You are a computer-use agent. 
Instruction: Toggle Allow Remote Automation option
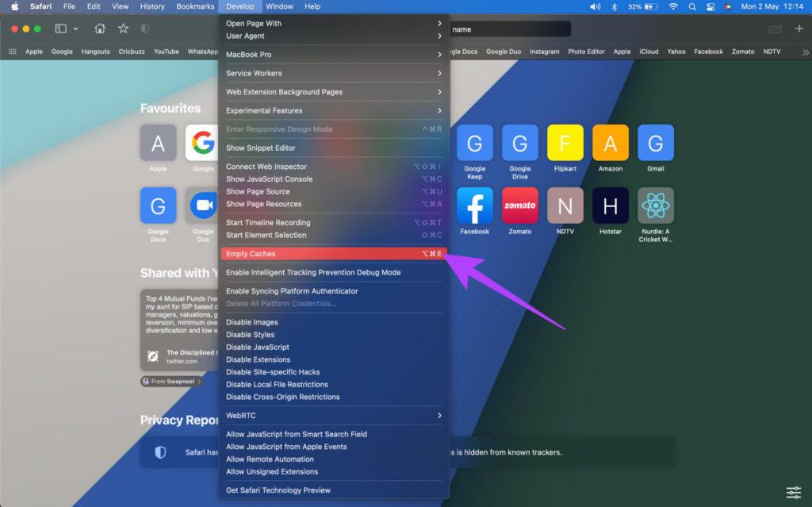pos(334,459)
